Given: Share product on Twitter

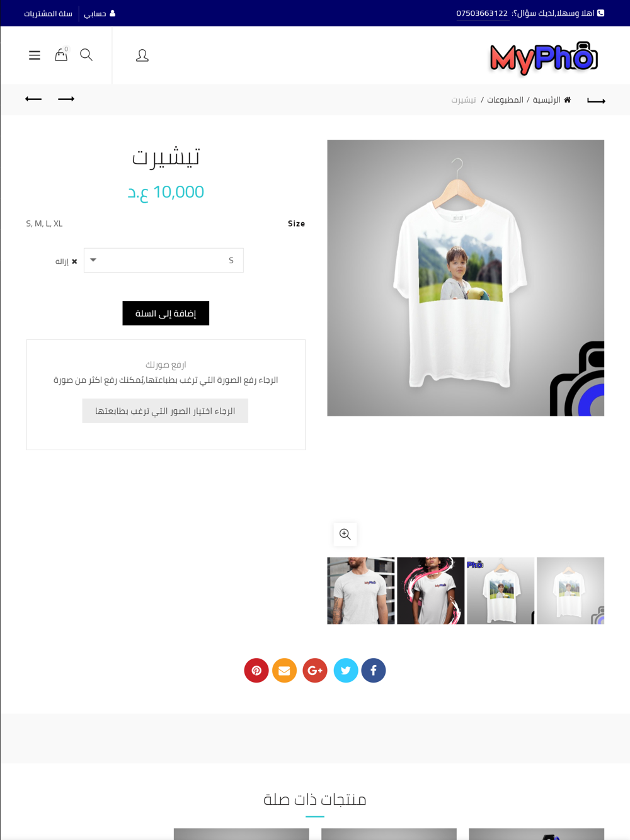Looking at the screenshot, I should click(x=346, y=670).
